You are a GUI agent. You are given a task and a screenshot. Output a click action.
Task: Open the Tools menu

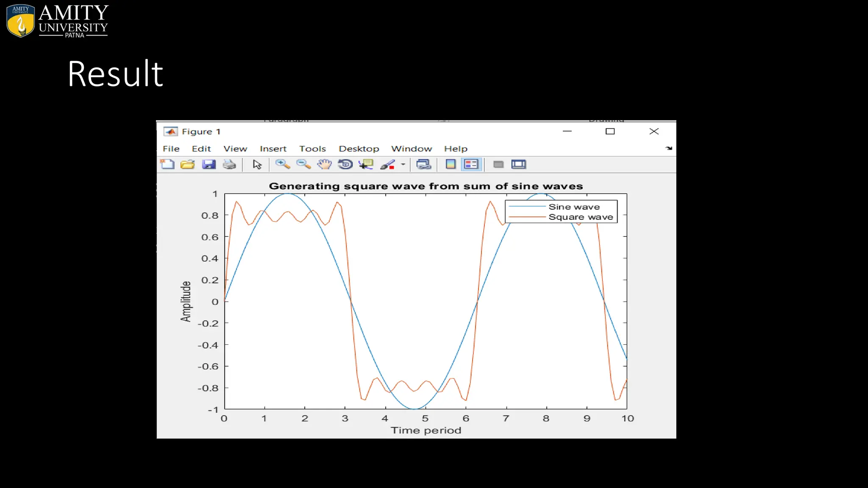(x=312, y=149)
